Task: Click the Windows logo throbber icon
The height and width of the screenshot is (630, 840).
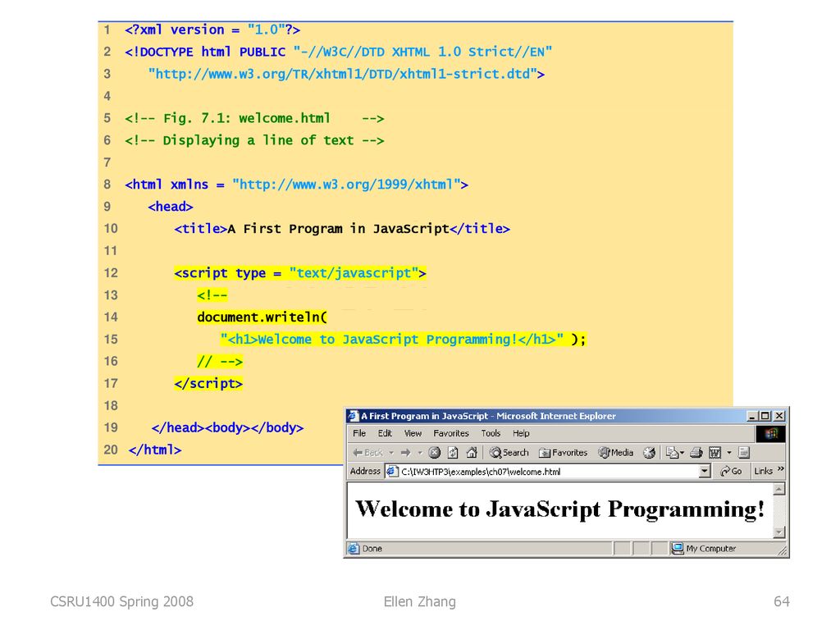Action: (x=771, y=433)
